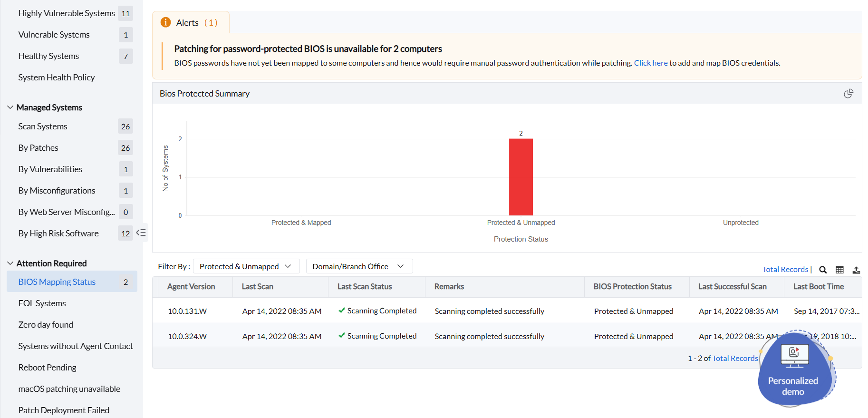Sort by the Last Scan column header

257,287
